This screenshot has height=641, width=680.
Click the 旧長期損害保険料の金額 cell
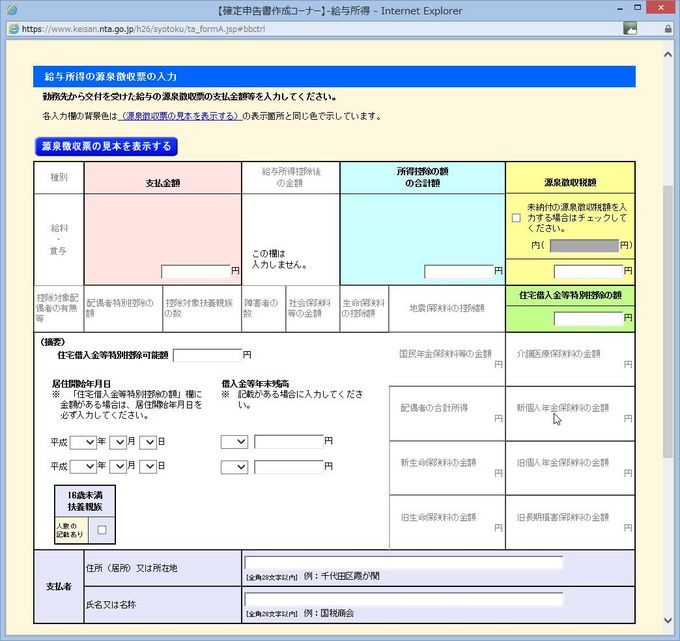tap(570, 522)
